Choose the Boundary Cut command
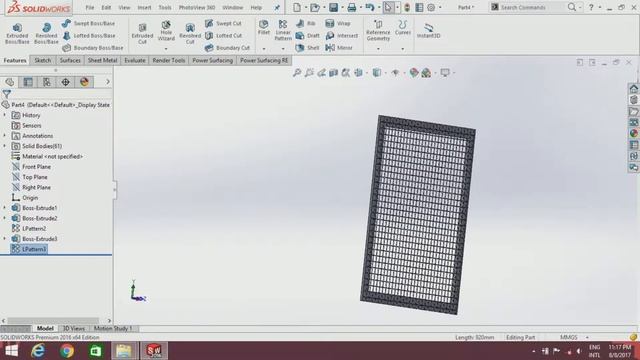Viewport: 640px width, 360px height. coord(227,48)
